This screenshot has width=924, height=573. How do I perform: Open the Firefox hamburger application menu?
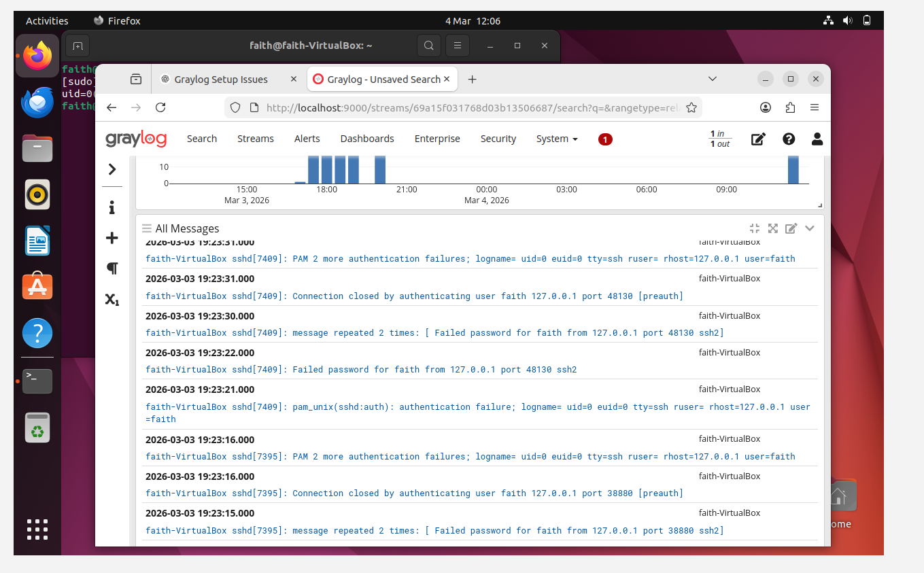815,107
